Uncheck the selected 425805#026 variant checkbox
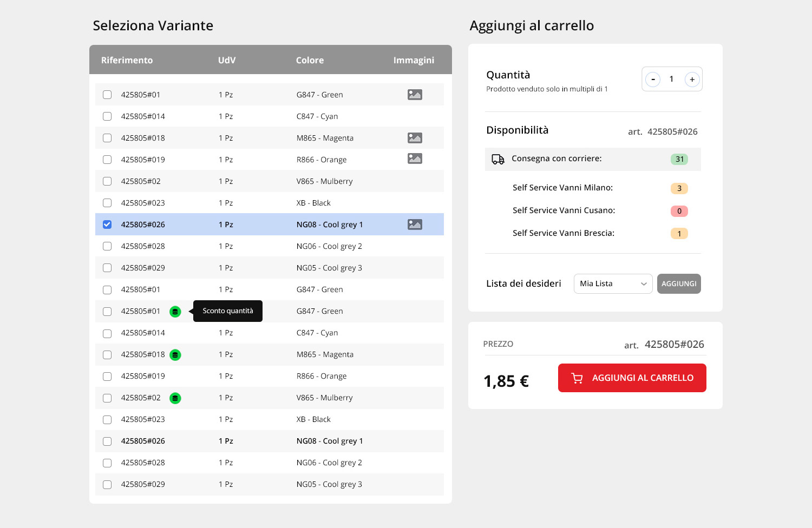Image resolution: width=812 pixels, height=528 pixels. [107, 225]
